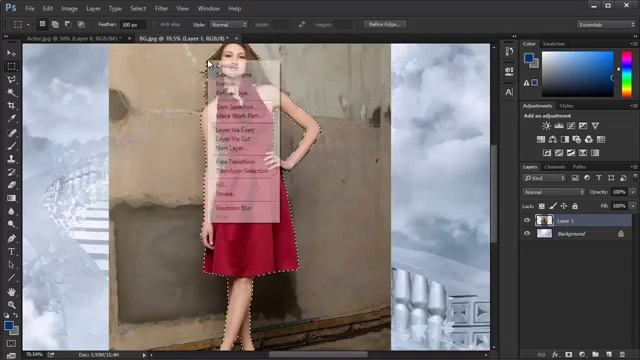Image resolution: width=640 pixels, height=360 pixels.
Task: Open the History panel icon
Action: (x=509, y=51)
